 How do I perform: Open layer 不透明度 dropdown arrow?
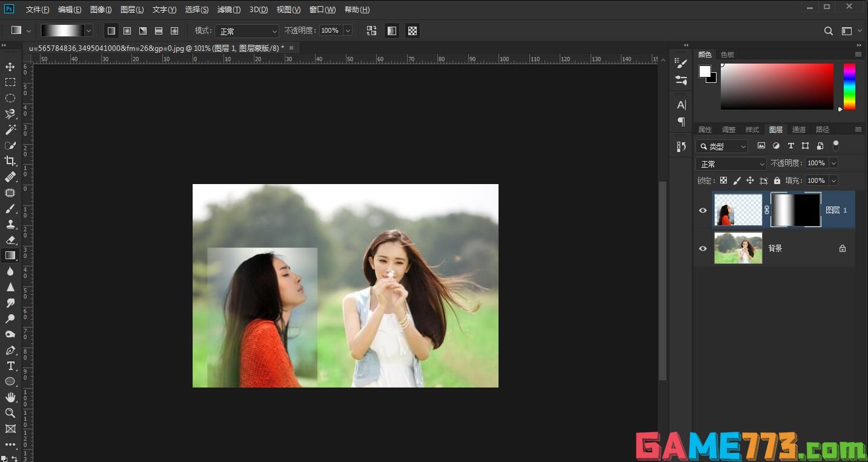[x=833, y=163]
